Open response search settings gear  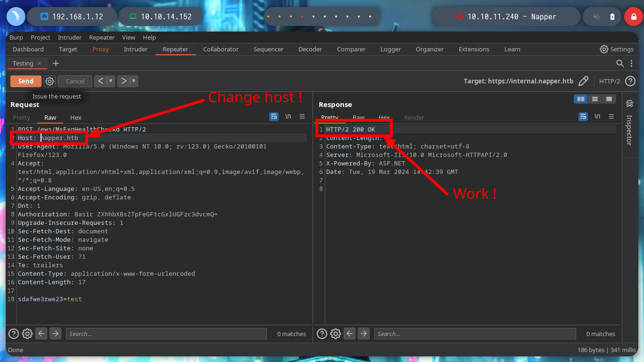pyautogui.click(x=336, y=334)
